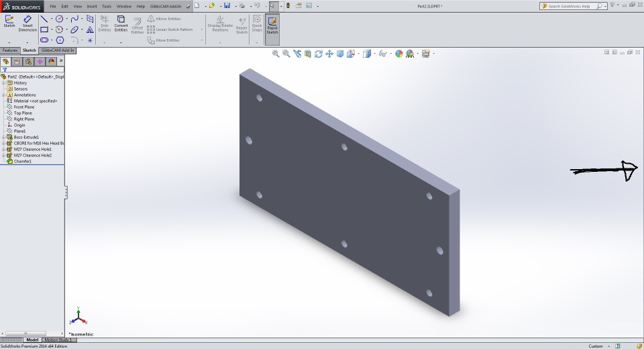Click the Section View icon
The width and height of the screenshot is (644, 349).
tap(308, 54)
